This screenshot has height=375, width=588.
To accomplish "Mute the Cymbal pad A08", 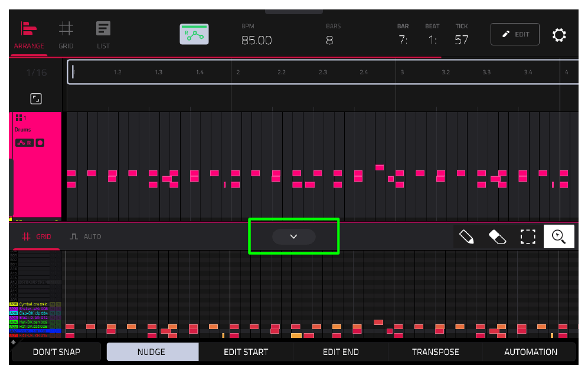I will pyautogui.click(x=53, y=304).
